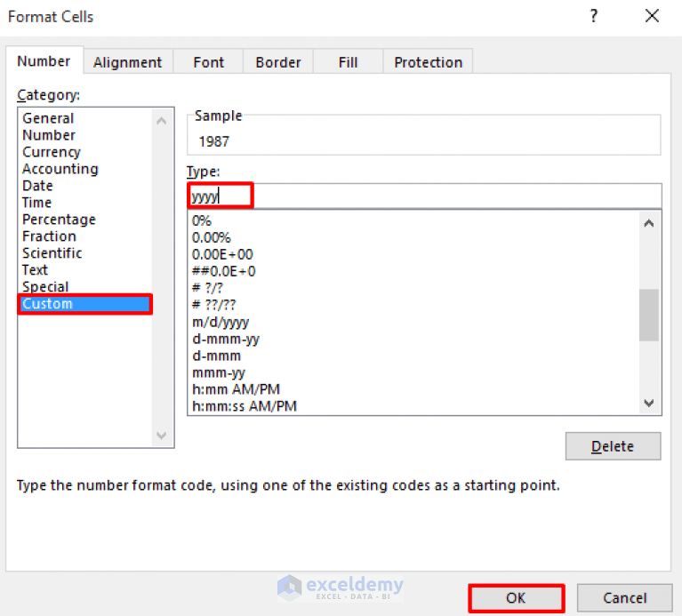Close the Format Cells dialog

pos(652,17)
